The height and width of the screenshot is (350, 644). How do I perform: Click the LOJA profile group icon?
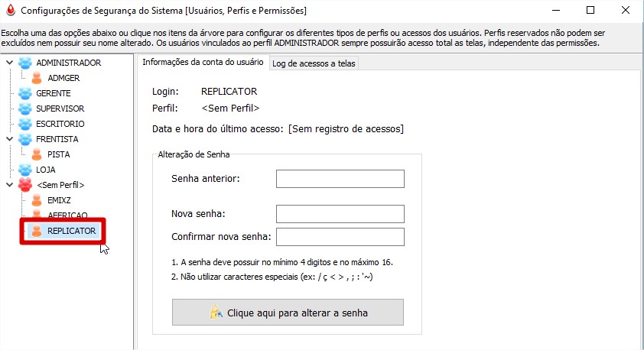coord(25,170)
